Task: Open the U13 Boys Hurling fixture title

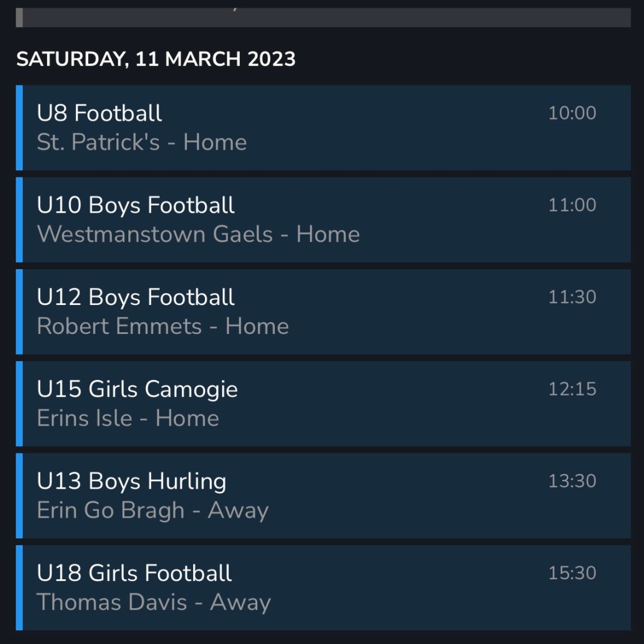Action: [131, 481]
